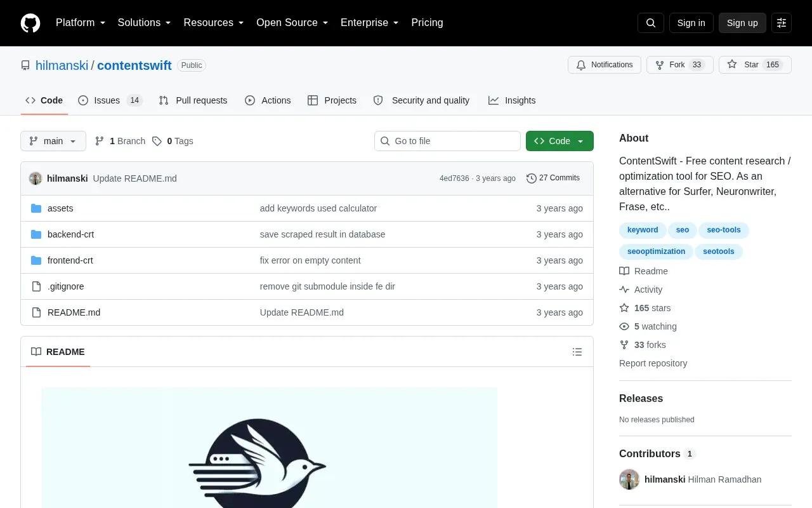Click hilmanski's avatar in the commit bar
The height and width of the screenshot is (508, 812).
36,178
